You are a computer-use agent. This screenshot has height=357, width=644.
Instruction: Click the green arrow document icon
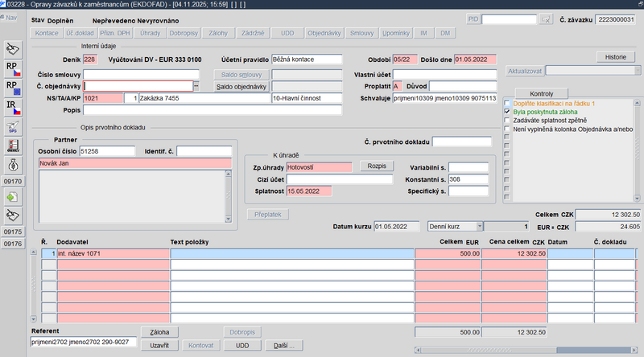pos(14,197)
